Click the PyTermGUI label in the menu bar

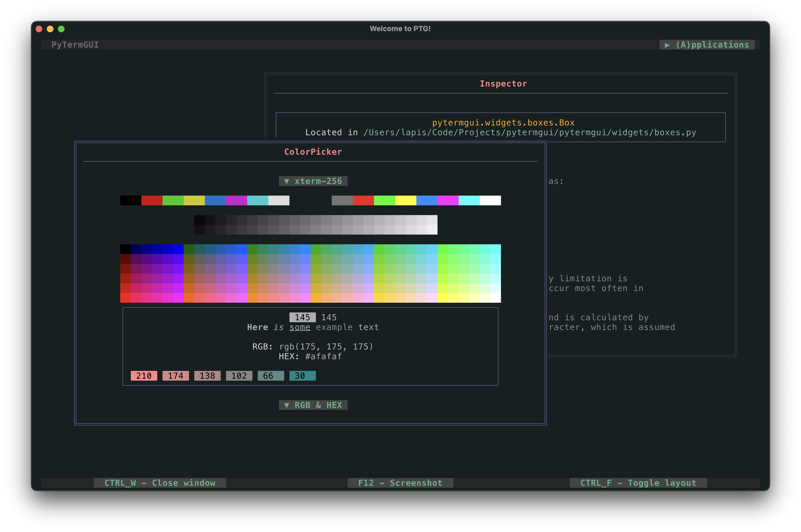(75, 45)
